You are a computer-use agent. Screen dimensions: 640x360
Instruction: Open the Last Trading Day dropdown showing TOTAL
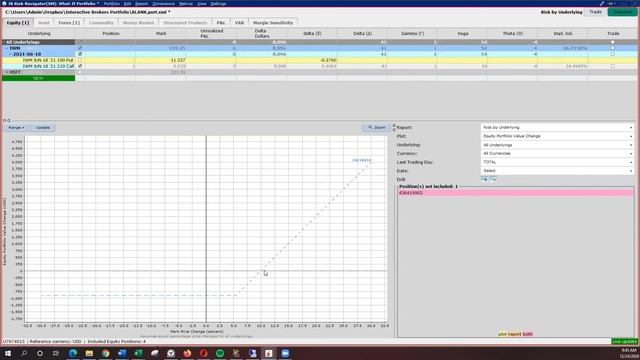coord(557,162)
